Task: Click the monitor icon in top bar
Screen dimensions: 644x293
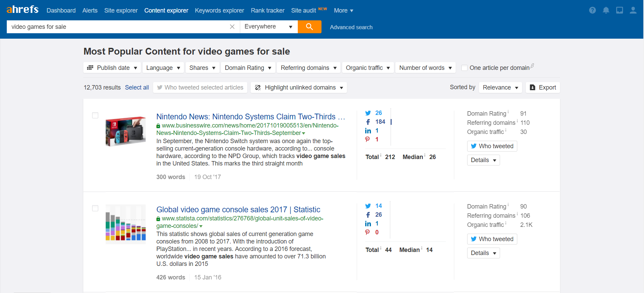Action: tap(619, 10)
